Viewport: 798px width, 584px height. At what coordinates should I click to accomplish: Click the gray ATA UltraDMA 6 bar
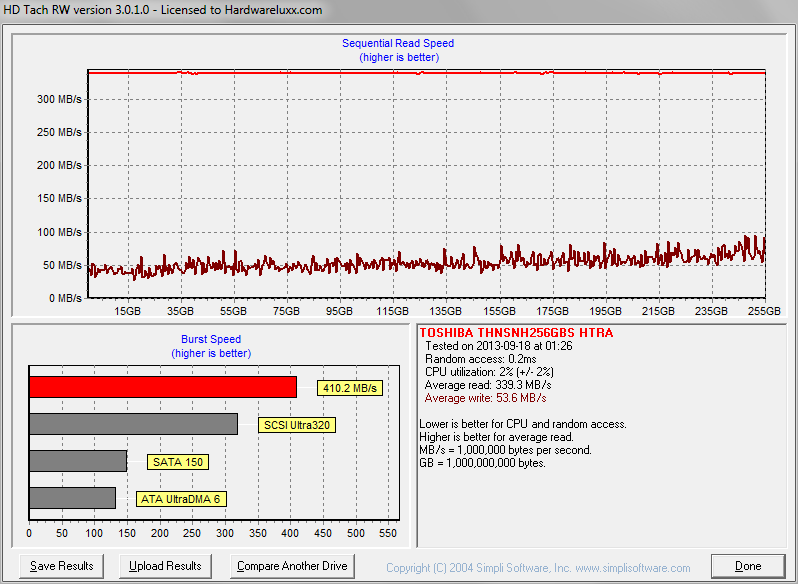(72, 498)
